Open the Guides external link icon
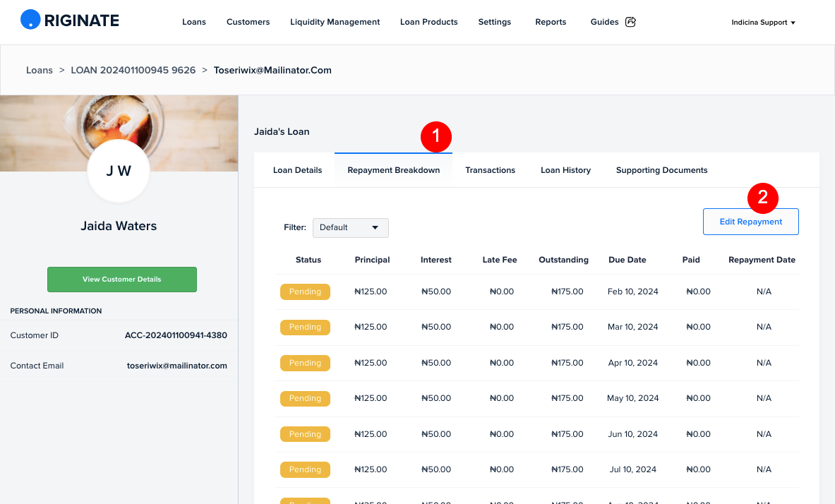Screen dimensions: 835x504 [630, 22]
